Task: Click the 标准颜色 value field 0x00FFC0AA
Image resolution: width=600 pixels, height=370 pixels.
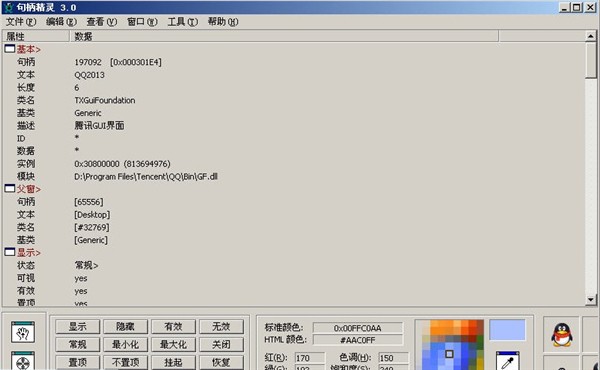Action: tap(357, 328)
